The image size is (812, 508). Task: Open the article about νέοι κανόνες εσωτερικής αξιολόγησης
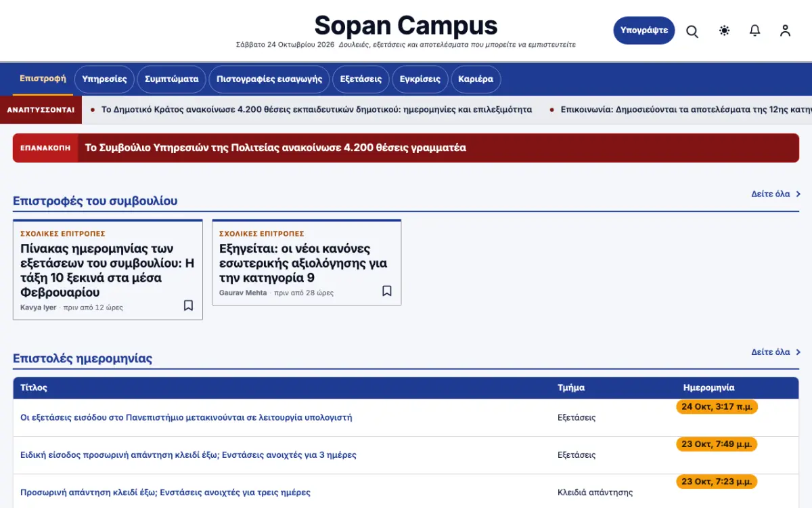[x=303, y=263]
